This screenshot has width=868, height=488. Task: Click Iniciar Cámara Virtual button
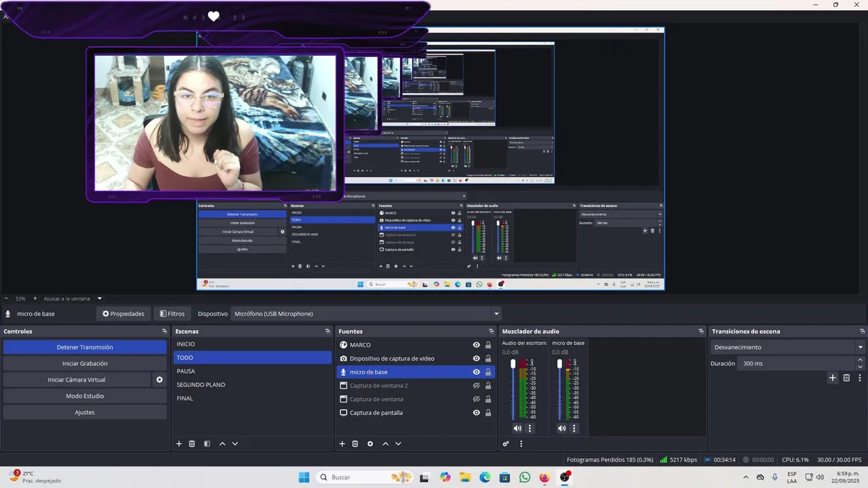(77, 380)
